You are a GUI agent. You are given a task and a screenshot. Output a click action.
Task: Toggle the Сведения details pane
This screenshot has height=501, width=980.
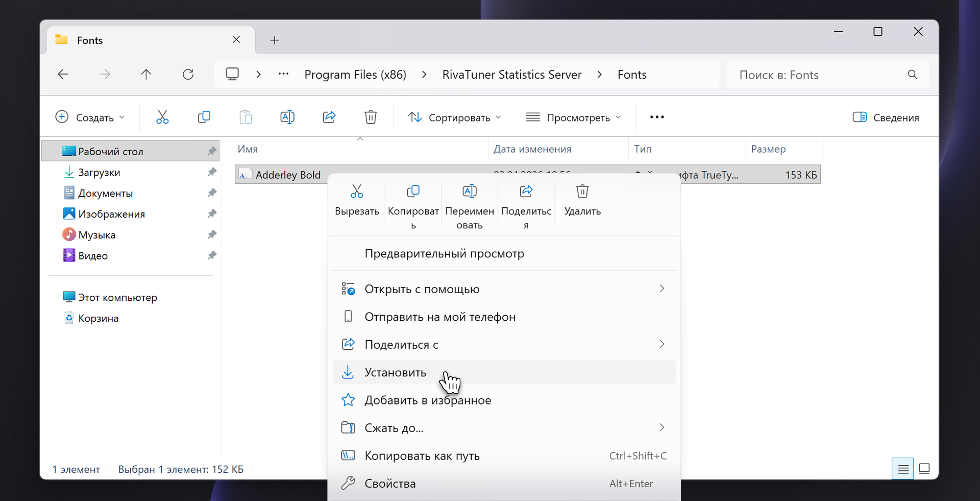[x=886, y=117]
